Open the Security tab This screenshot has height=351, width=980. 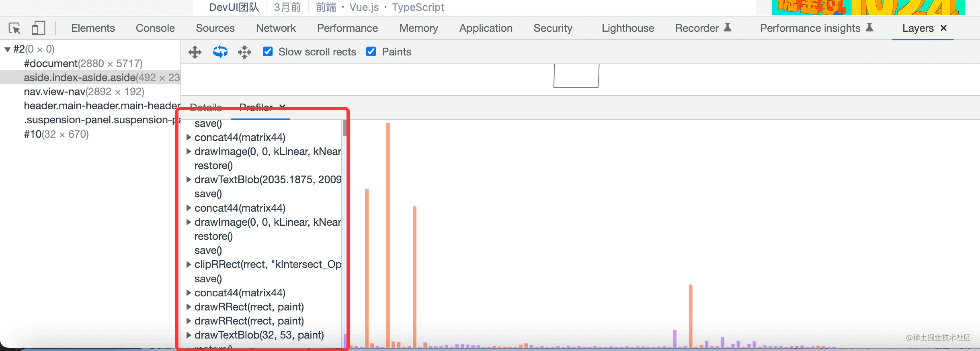click(x=553, y=28)
